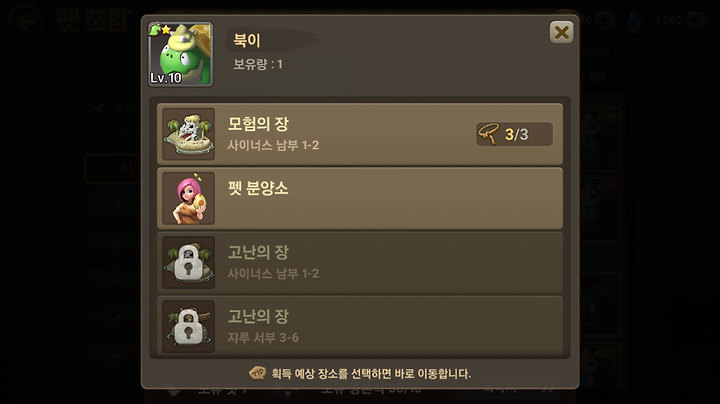The height and width of the screenshot is (404, 720).
Task: Click the 북이 turtle pet portrait
Action: click(x=180, y=54)
